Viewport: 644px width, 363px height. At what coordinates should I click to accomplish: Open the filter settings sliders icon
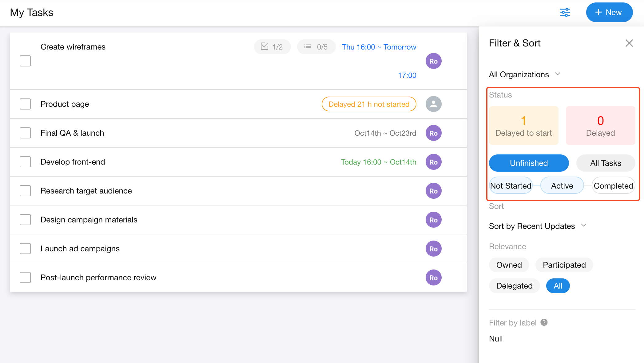pyautogui.click(x=565, y=12)
